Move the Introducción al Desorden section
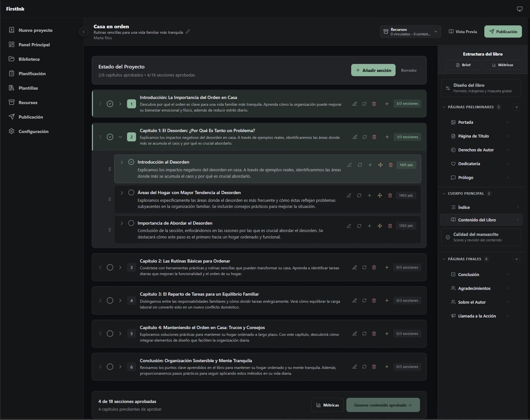This screenshot has width=530, height=420. pos(380,165)
